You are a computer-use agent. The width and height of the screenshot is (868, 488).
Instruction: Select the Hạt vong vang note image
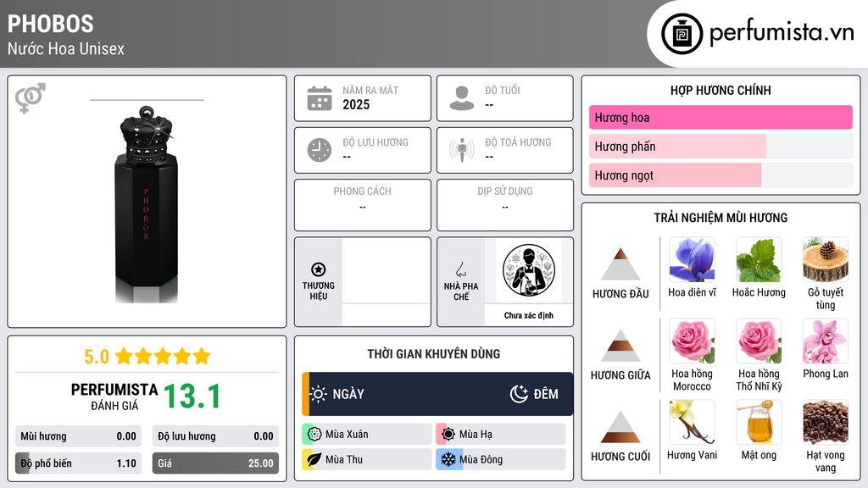click(x=826, y=423)
